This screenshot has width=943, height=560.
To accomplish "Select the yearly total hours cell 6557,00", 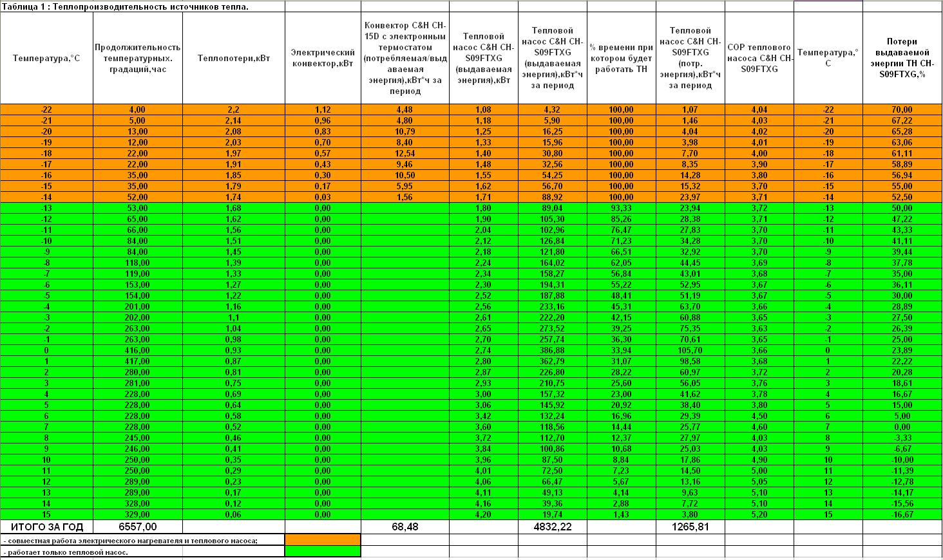I will 138,527.
